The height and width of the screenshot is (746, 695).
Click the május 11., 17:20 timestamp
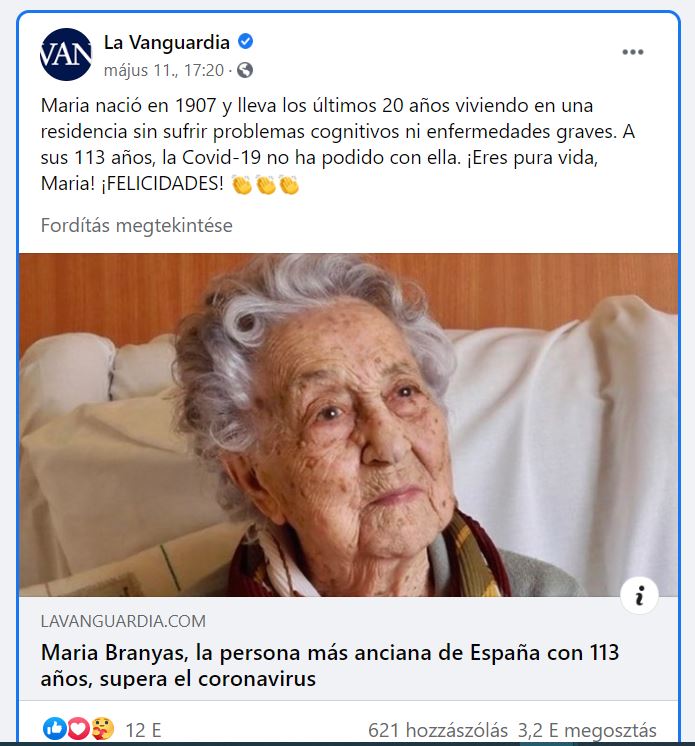(164, 70)
